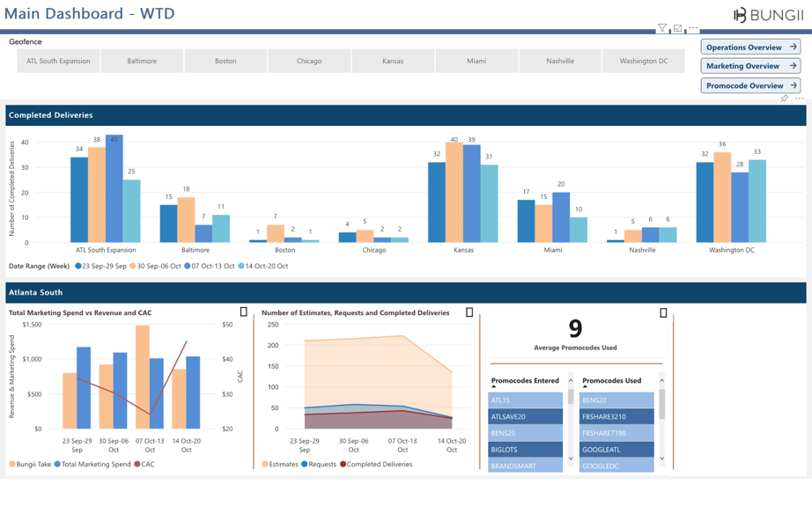Viewport: 812px width, 521px height.
Task: Open the Operations Overview page
Action: click(x=750, y=47)
